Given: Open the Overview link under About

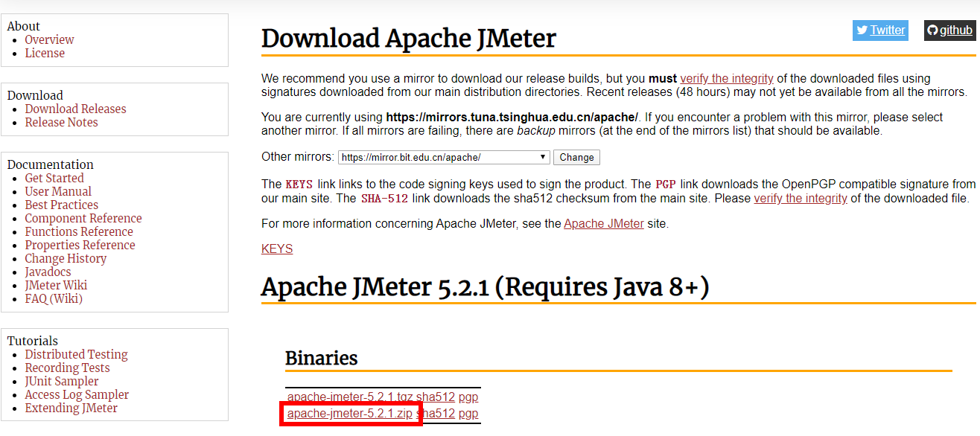Looking at the screenshot, I should pos(49,39).
